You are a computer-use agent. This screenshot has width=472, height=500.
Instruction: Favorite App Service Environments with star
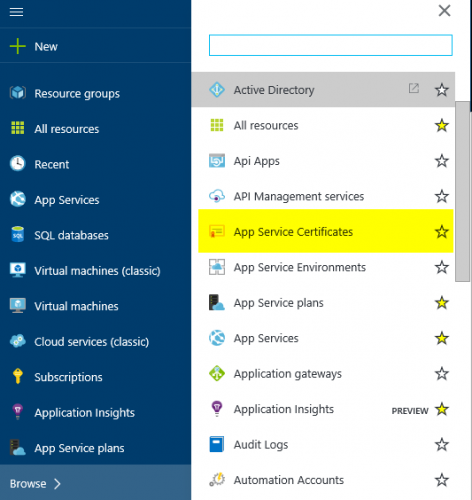(x=442, y=267)
